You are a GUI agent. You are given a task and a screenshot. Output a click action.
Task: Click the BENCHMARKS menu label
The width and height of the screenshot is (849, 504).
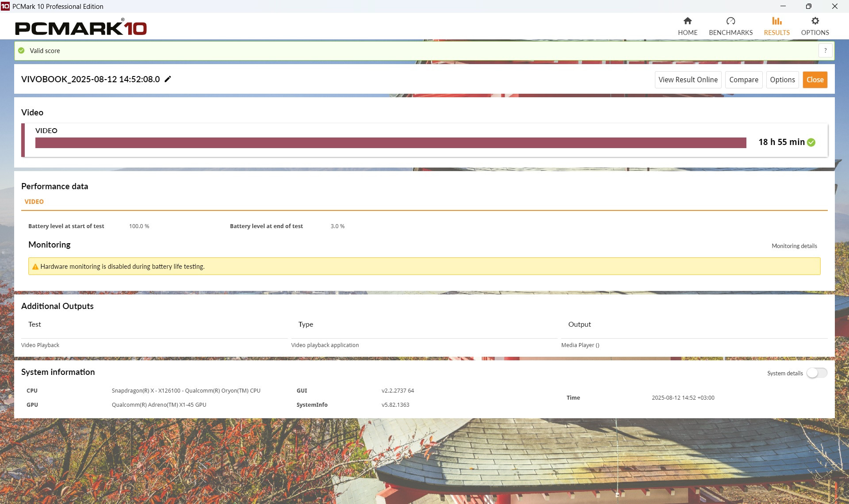tap(730, 32)
